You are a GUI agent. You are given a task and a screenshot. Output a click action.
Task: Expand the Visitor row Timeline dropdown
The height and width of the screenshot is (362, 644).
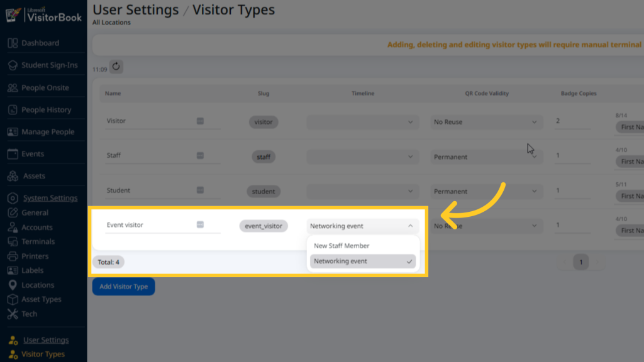[x=363, y=122]
